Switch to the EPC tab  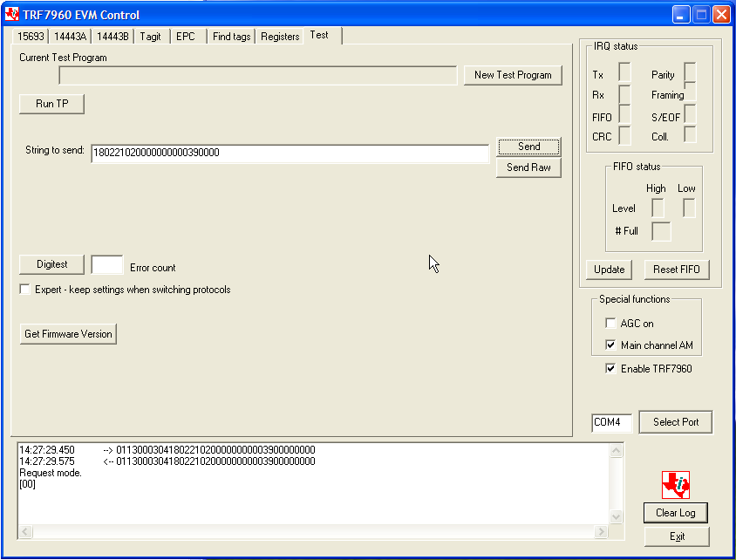click(186, 36)
